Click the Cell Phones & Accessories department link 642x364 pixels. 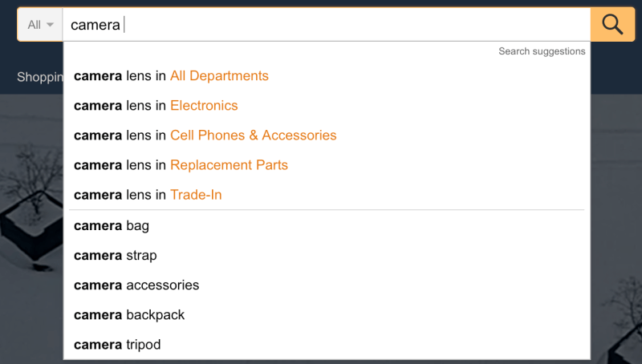253,135
